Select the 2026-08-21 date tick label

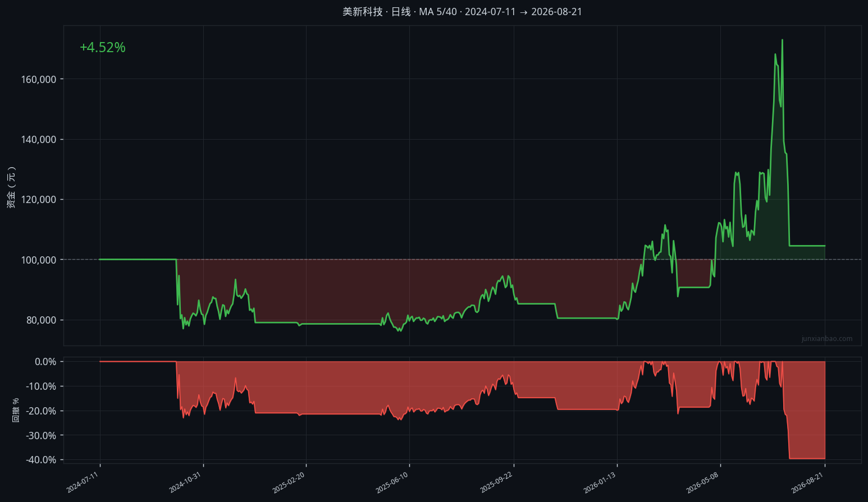(x=807, y=482)
